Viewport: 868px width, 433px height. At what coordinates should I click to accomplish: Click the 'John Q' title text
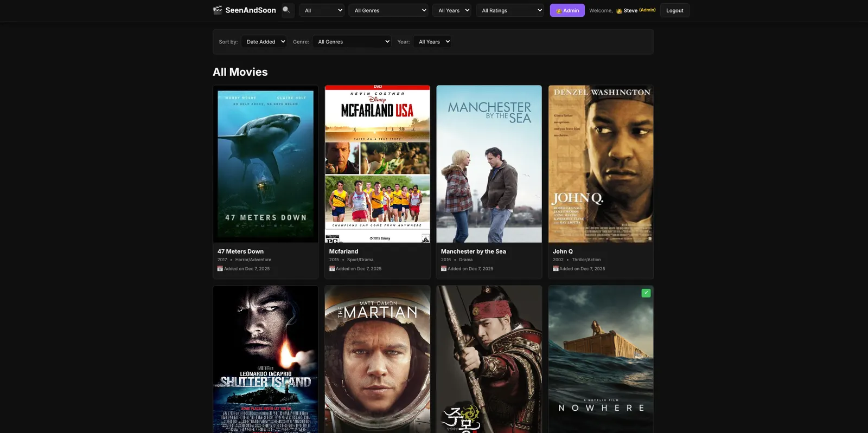click(563, 251)
